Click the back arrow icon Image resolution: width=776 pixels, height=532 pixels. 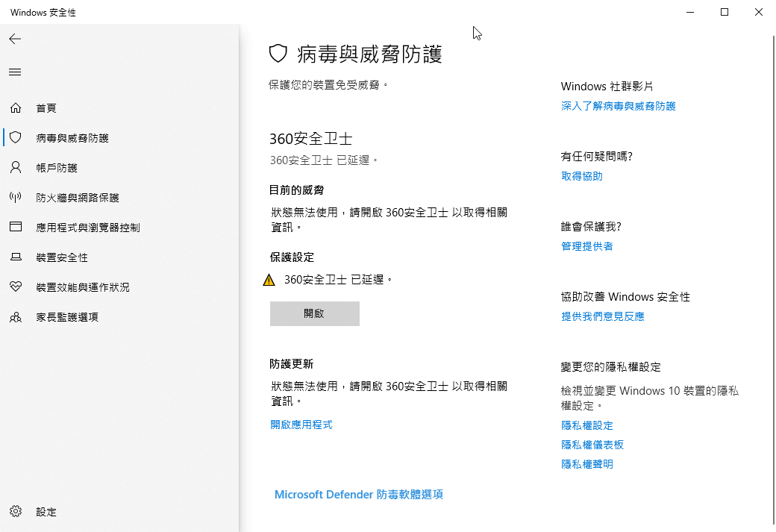pos(15,39)
